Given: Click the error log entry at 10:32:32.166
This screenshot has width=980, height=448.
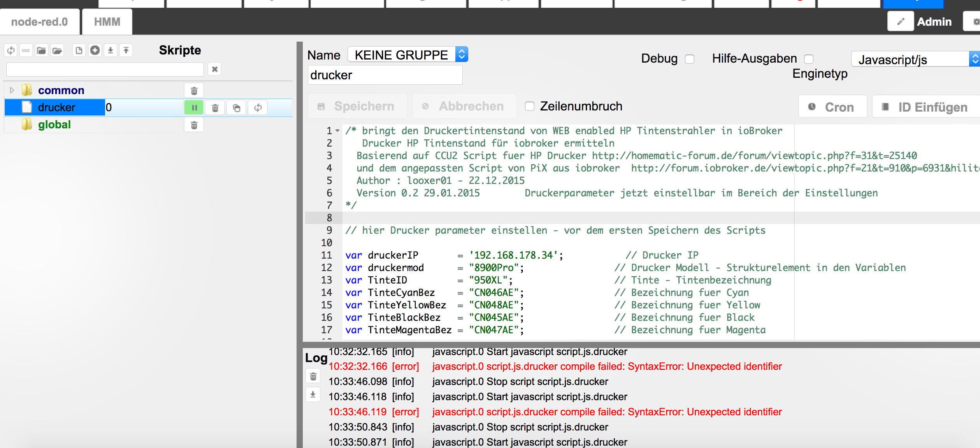Looking at the screenshot, I should (x=555, y=366).
